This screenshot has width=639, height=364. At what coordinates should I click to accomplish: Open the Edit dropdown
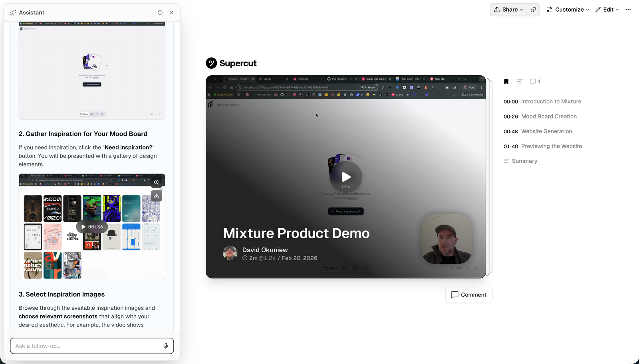pyautogui.click(x=607, y=10)
